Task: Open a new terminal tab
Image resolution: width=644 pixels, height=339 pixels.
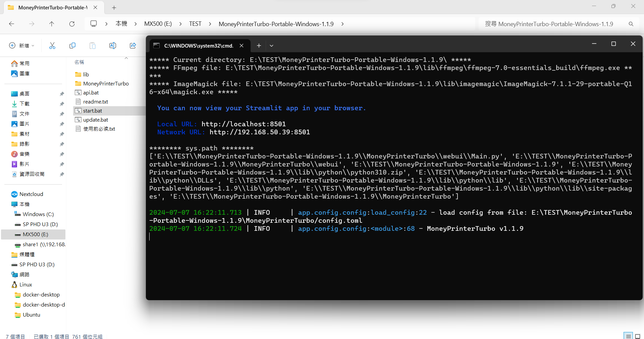Action: point(259,46)
